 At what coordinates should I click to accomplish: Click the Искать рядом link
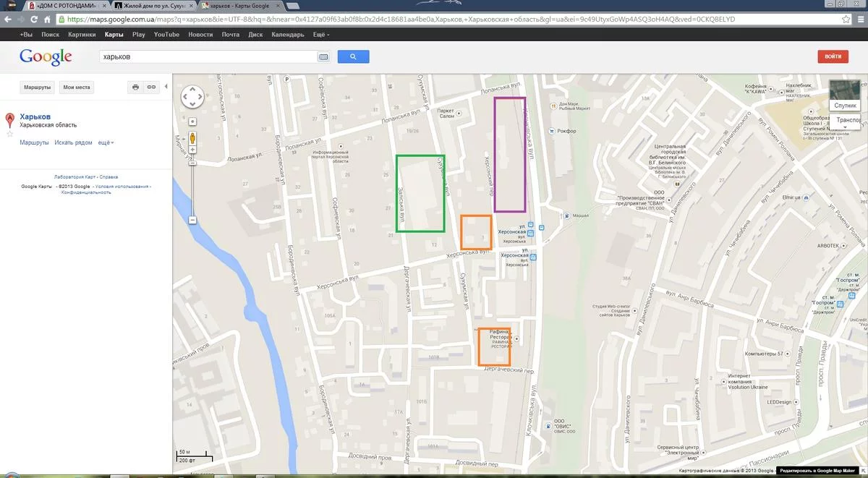(73, 143)
